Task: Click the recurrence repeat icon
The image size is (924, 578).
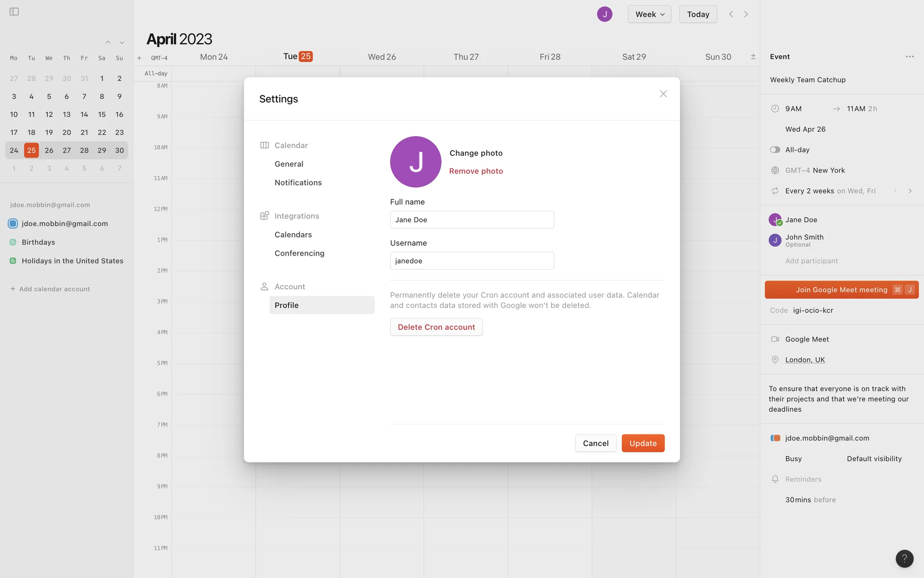Action: click(x=775, y=191)
